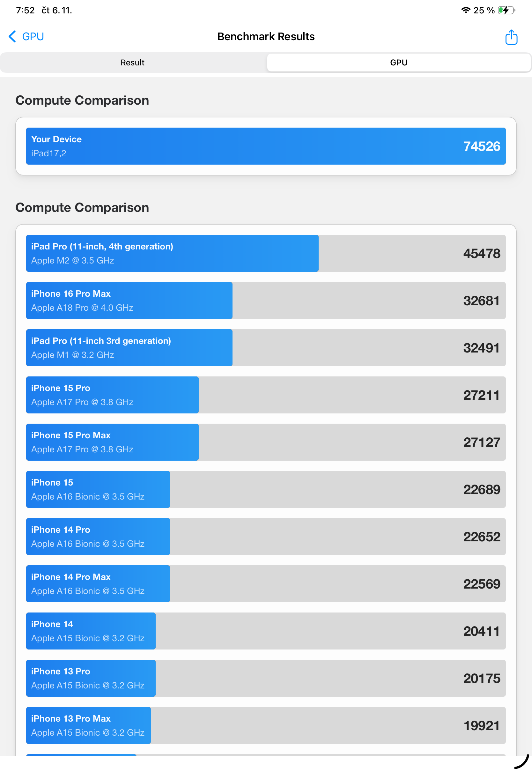
Task: Tap the iPhone 14 Pro comparison bar
Action: 266,537
